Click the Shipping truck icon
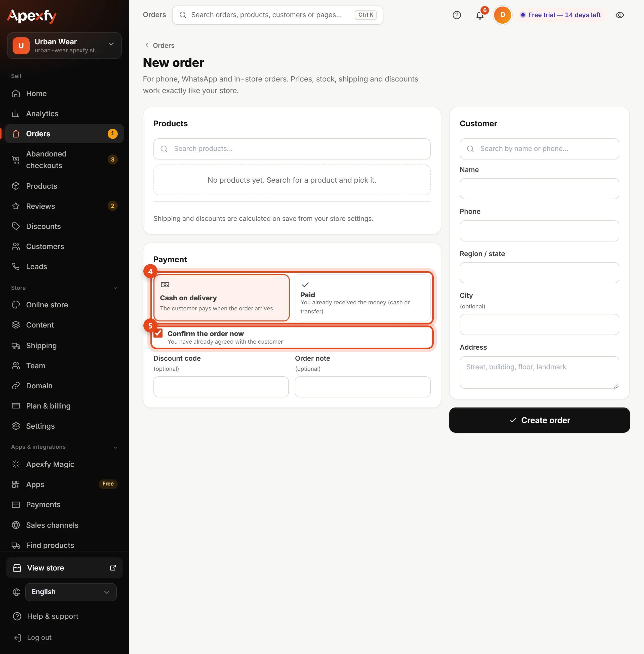 pyautogui.click(x=16, y=346)
